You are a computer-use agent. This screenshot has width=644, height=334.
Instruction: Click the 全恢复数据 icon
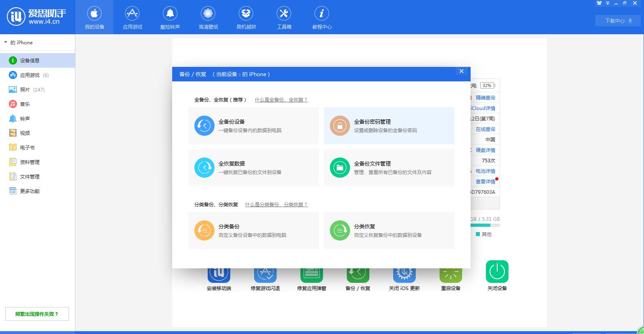click(204, 168)
